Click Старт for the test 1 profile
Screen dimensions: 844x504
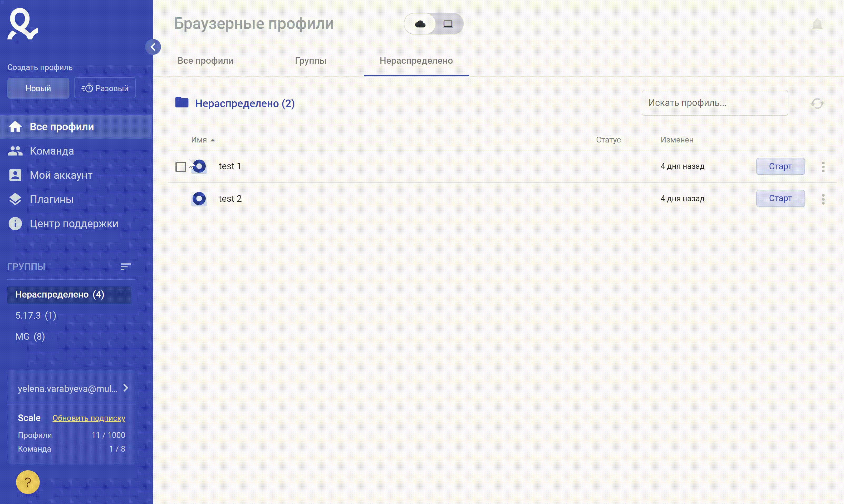point(780,166)
